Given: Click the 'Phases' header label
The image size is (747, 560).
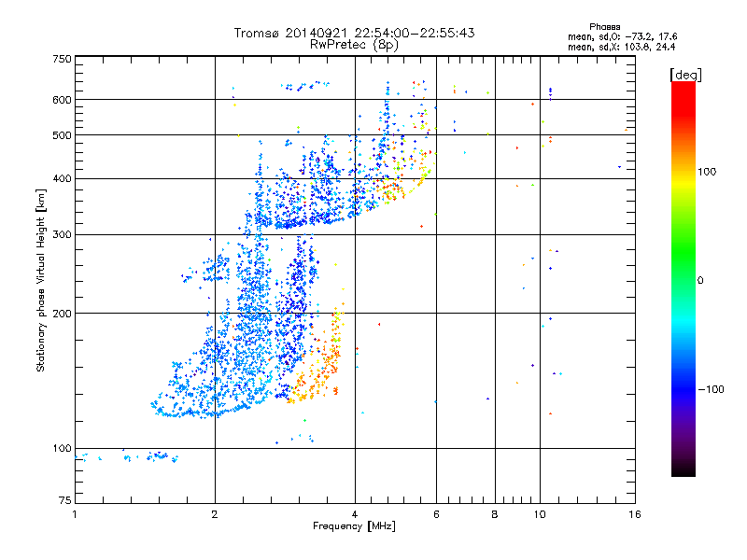Looking at the screenshot, I should (x=604, y=27).
